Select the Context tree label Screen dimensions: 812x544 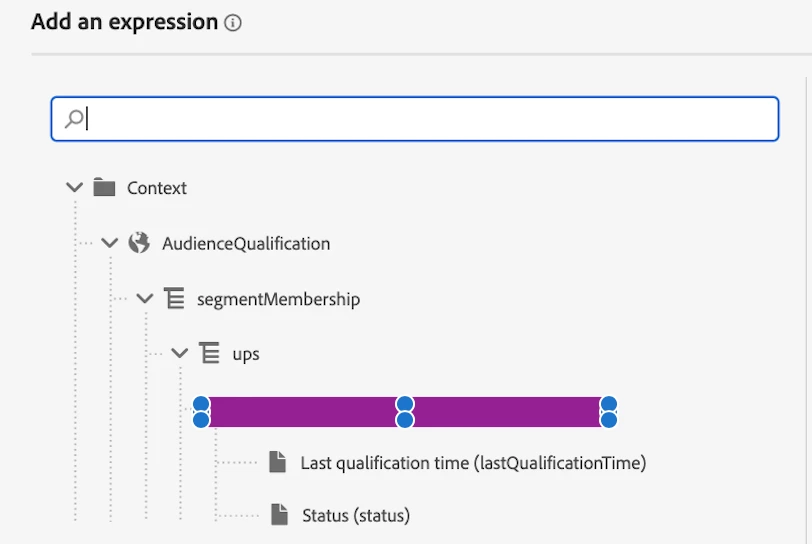(x=157, y=188)
